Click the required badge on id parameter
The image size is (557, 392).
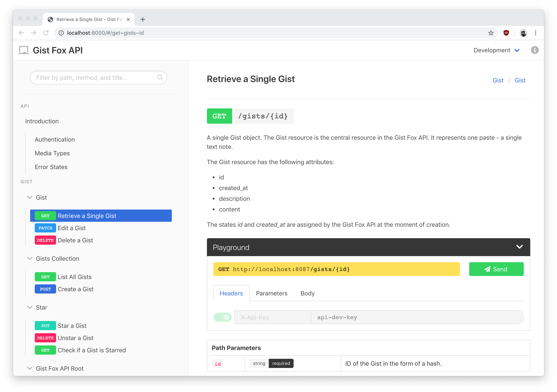coord(281,363)
